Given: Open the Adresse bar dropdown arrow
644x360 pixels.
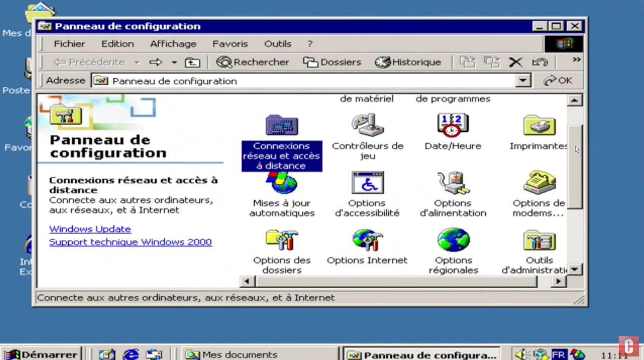Looking at the screenshot, I should [x=523, y=80].
